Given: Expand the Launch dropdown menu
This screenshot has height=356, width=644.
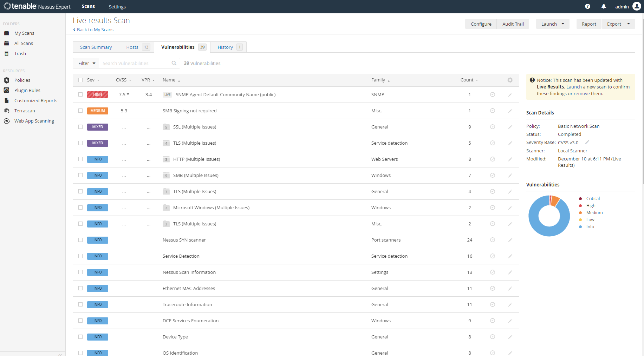Looking at the screenshot, I should point(553,24).
